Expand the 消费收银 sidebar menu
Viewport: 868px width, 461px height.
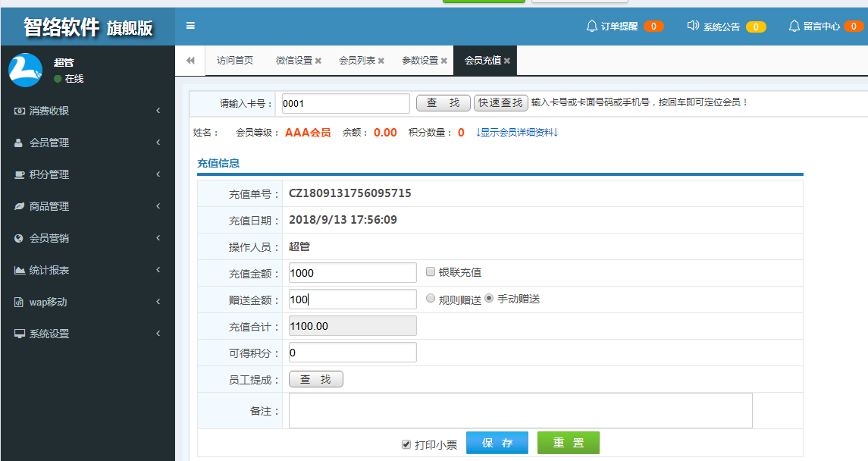tap(87, 111)
